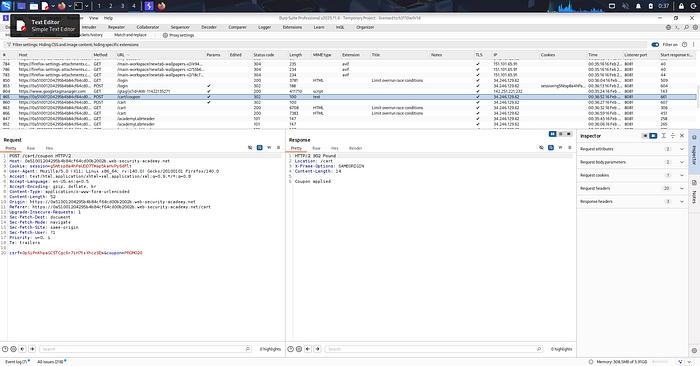
Task: Open the Sequencer tab
Action: click(180, 27)
